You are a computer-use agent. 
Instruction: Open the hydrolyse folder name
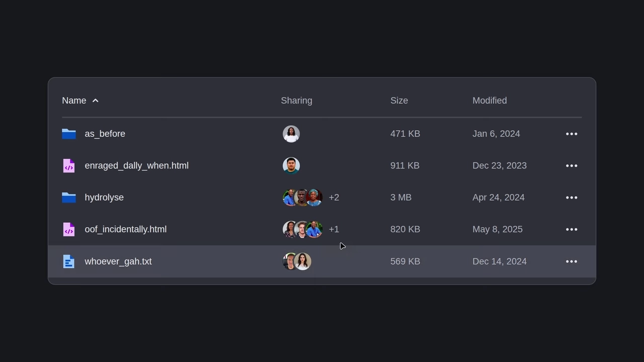[x=104, y=198]
